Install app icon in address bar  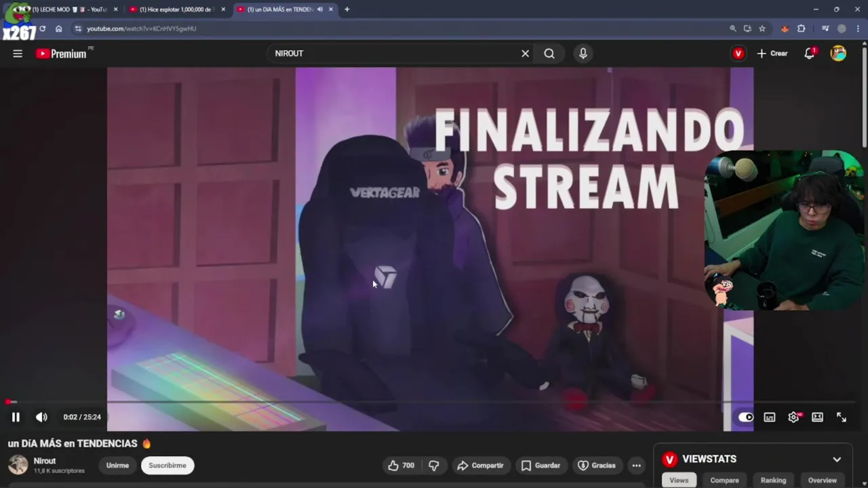747,28
